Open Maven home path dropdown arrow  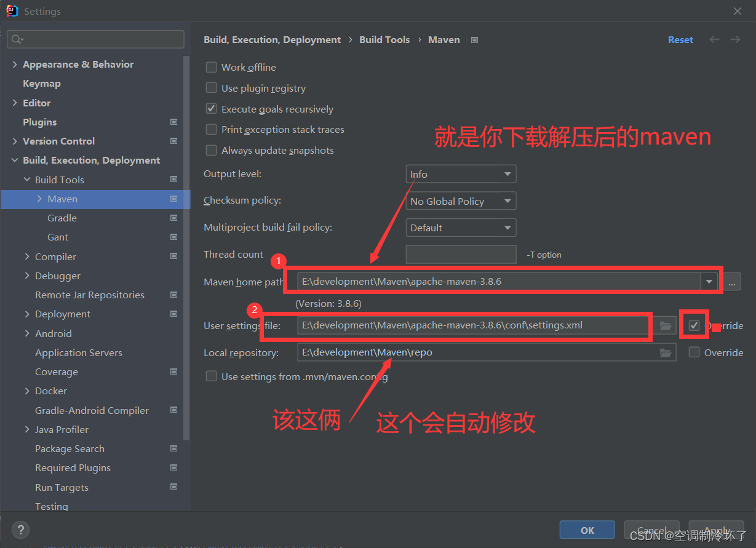(709, 282)
